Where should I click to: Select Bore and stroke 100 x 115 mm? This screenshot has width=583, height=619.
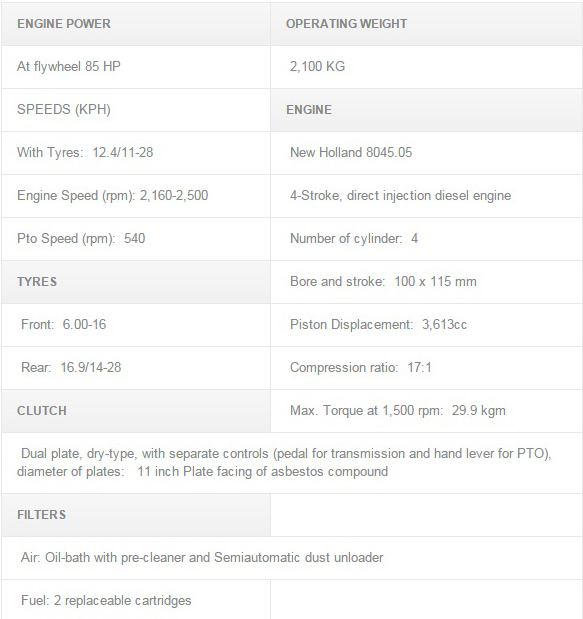tap(426, 282)
